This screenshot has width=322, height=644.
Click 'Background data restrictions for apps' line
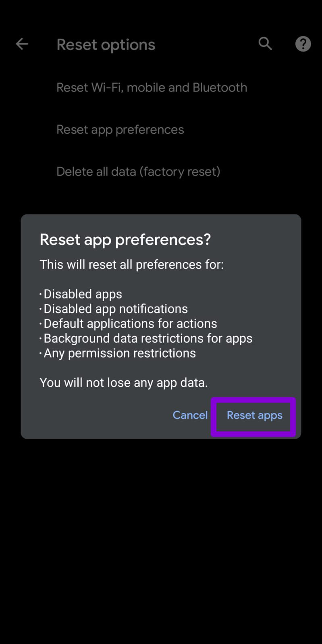(x=147, y=338)
